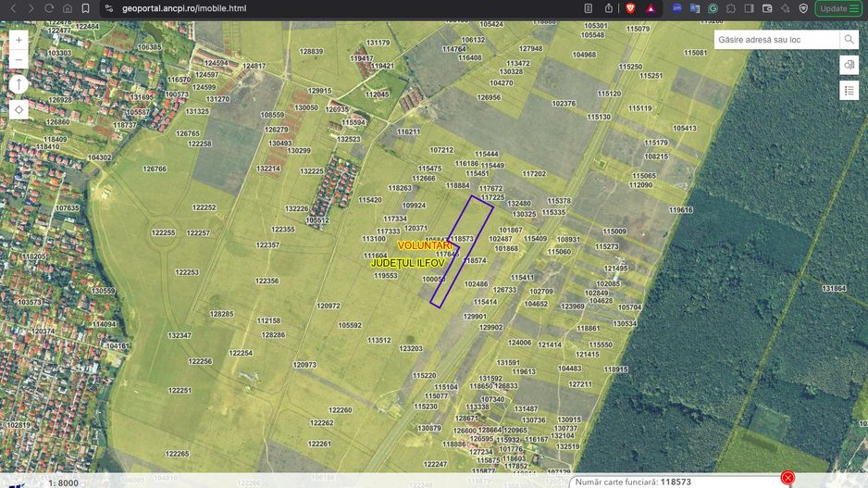The image size is (868, 488).
Task: Close the cadastral info popup with red X
Action: click(787, 478)
